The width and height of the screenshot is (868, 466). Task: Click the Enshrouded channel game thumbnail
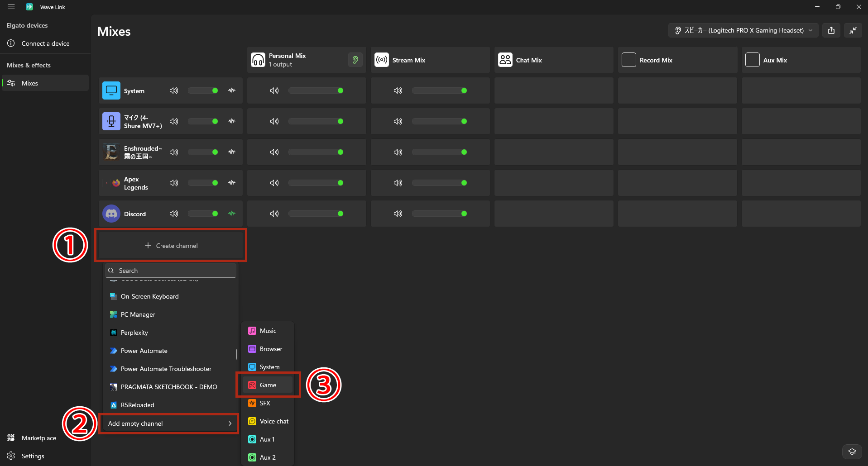(x=111, y=152)
